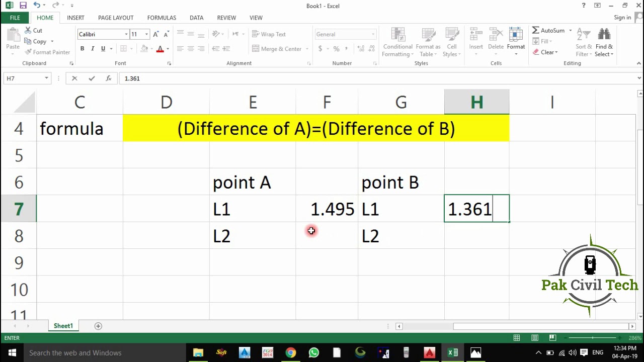This screenshot has height=362, width=644.
Task: Click the Redo arrow
Action: [55, 6]
